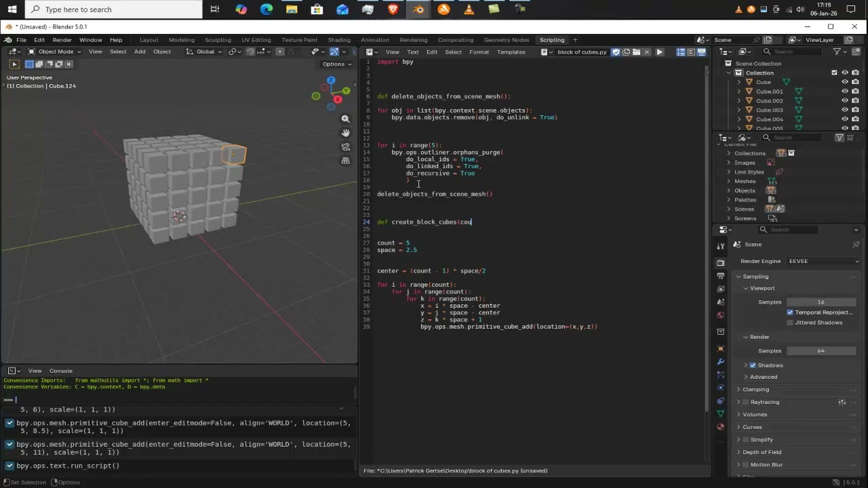Screen dimensions: 868x488
Task: Click the outliner search field
Action: point(793,52)
